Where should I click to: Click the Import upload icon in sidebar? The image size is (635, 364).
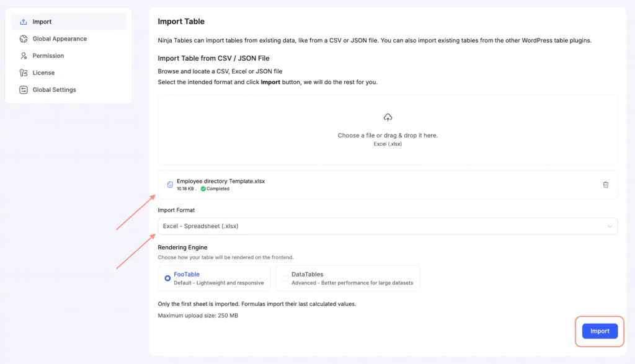tap(24, 22)
